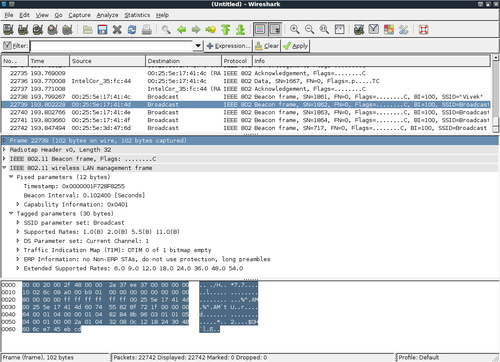This screenshot has height=362, width=500.
Task: Open the Help menu
Action: pos(162,15)
